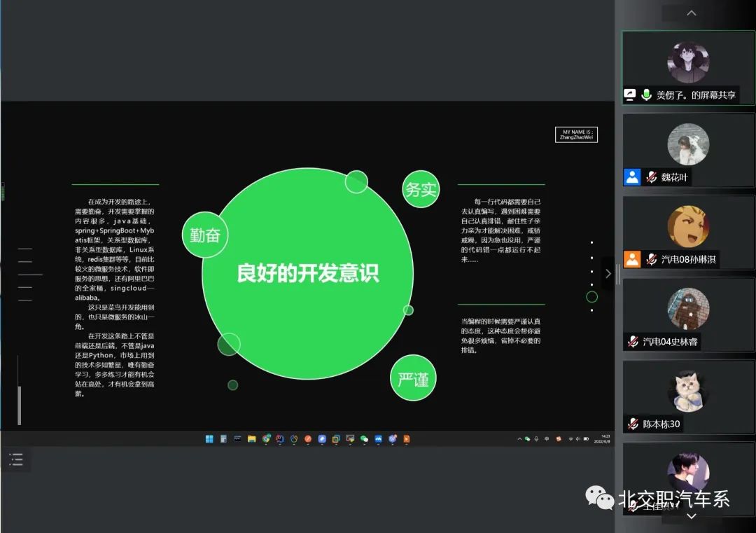Expand the system tray hidden icons caret
This screenshot has height=533, width=756.
(x=519, y=439)
